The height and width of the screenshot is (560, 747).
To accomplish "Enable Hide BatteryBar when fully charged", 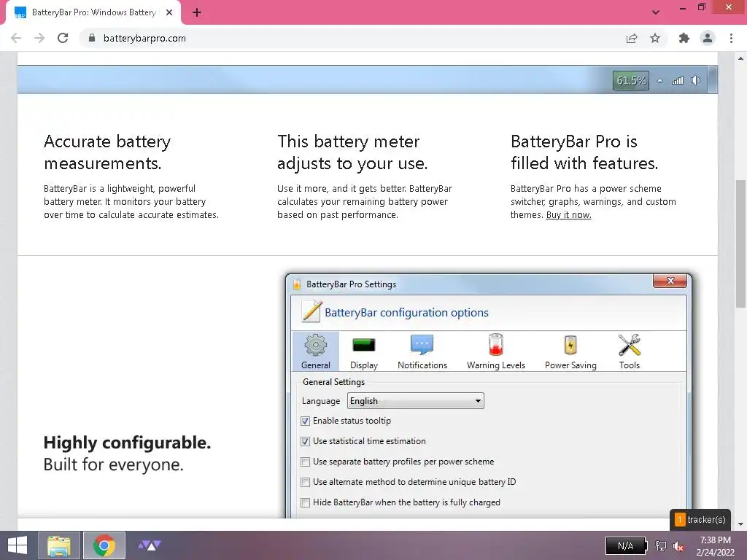I will pyautogui.click(x=306, y=503).
